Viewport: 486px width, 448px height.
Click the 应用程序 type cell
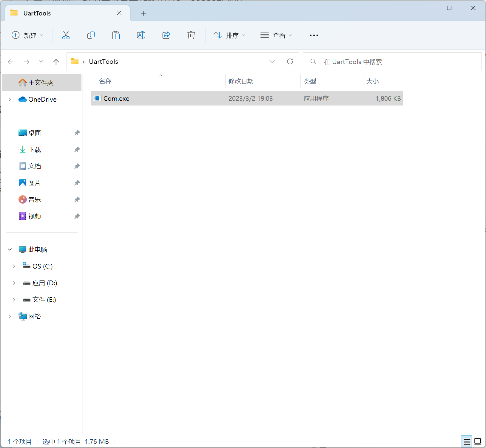[316, 98]
